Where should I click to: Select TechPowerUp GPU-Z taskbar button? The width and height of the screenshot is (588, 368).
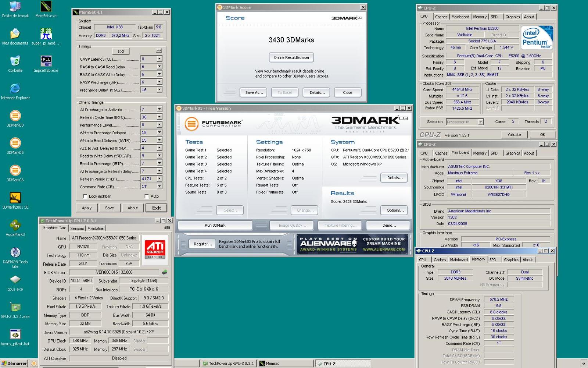point(229,364)
